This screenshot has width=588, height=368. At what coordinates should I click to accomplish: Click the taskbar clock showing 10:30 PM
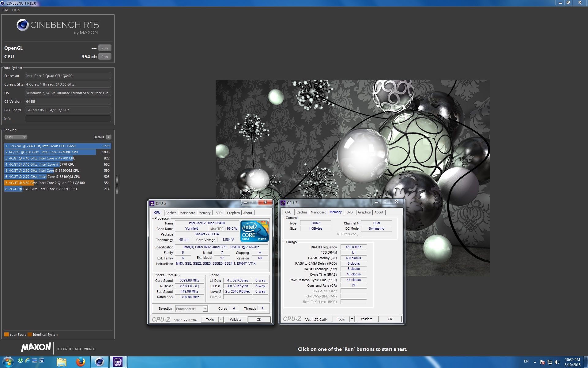coord(572,362)
